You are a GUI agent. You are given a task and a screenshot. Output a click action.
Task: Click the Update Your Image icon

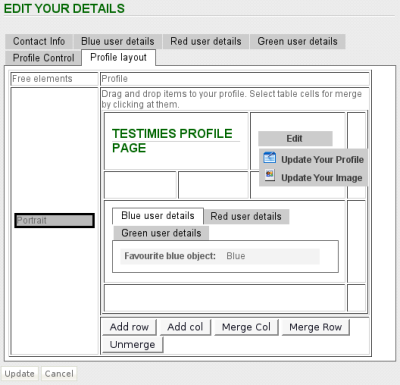pos(270,175)
